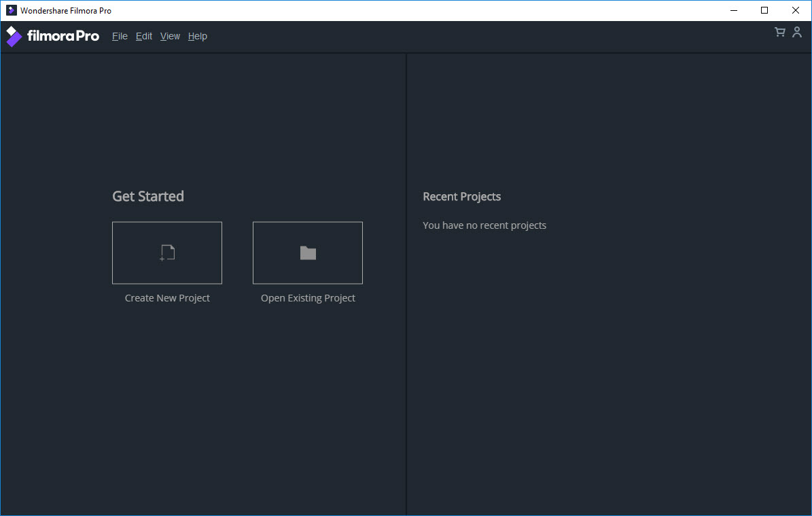
Task: Click the folder icon above Open Existing Project
Action: click(307, 252)
